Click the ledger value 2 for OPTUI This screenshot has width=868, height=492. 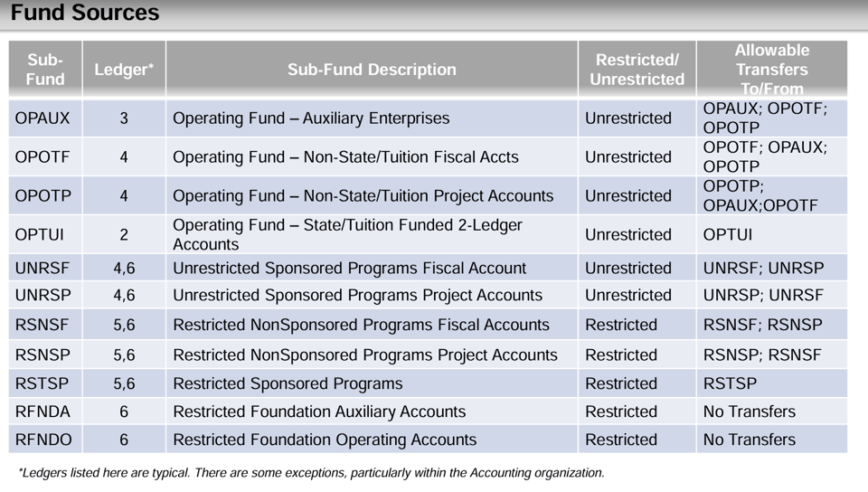(124, 235)
